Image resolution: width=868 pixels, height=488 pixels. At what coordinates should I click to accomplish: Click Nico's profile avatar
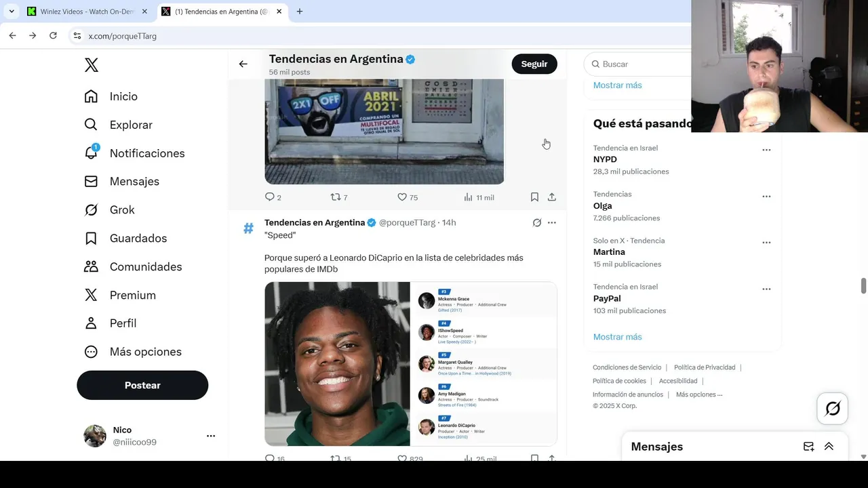click(x=95, y=436)
